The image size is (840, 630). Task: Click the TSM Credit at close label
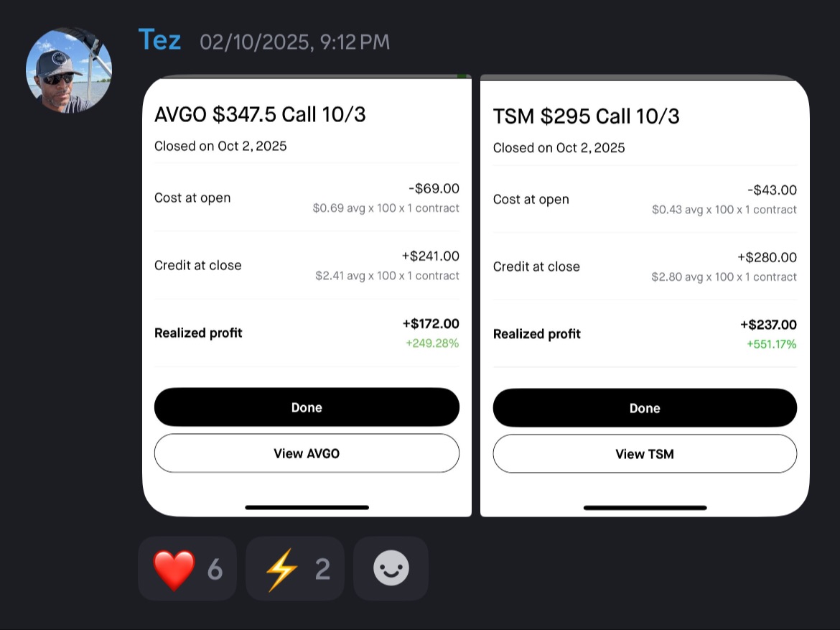[x=536, y=267]
